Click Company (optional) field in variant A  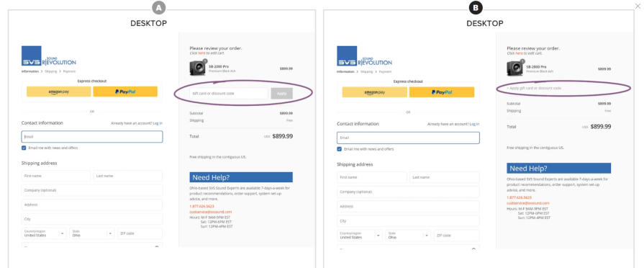point(92,190)
